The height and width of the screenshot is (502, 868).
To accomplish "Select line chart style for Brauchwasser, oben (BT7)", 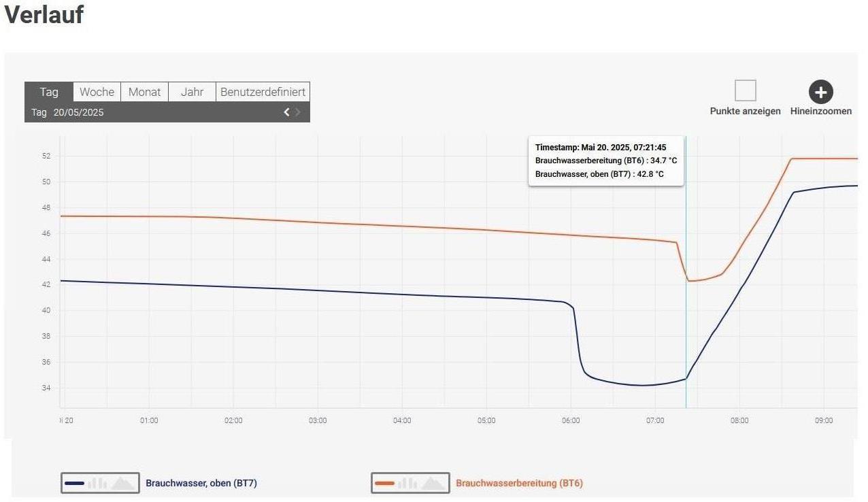I will coord(75,483).
